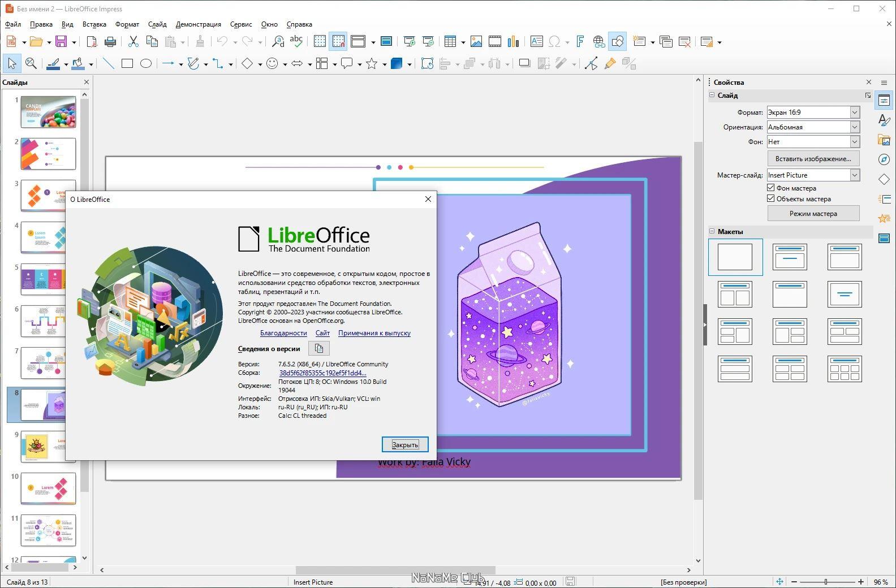Select the Ellipse drawing tool
896x588 pixels.
click(x=146, y=64)
